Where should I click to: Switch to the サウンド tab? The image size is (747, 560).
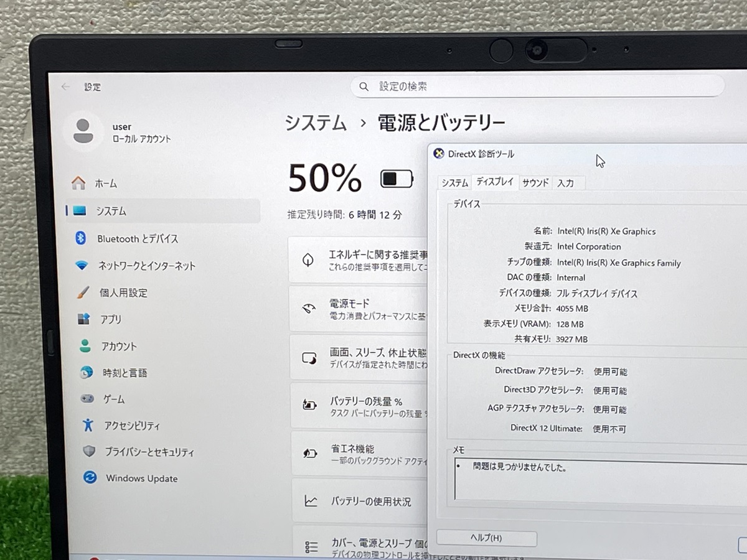point(535,183)
